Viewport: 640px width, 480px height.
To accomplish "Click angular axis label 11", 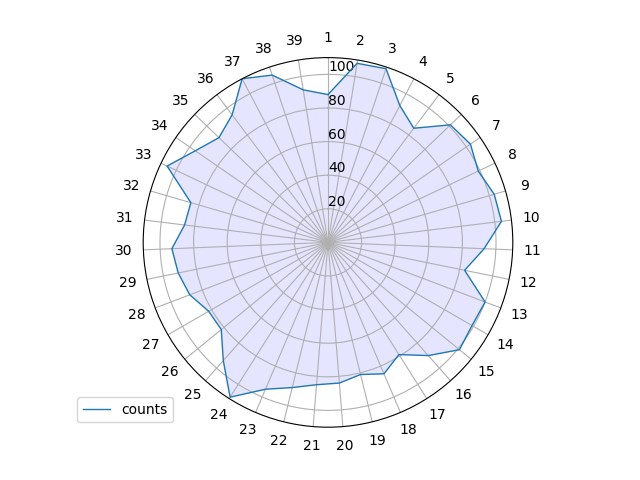I will [532, 250].
